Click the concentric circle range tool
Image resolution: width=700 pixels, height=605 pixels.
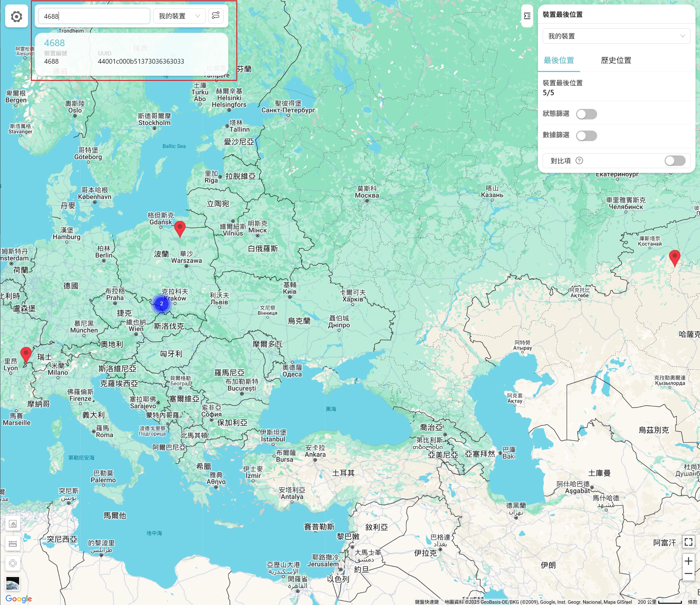click(x=13, y=563)
